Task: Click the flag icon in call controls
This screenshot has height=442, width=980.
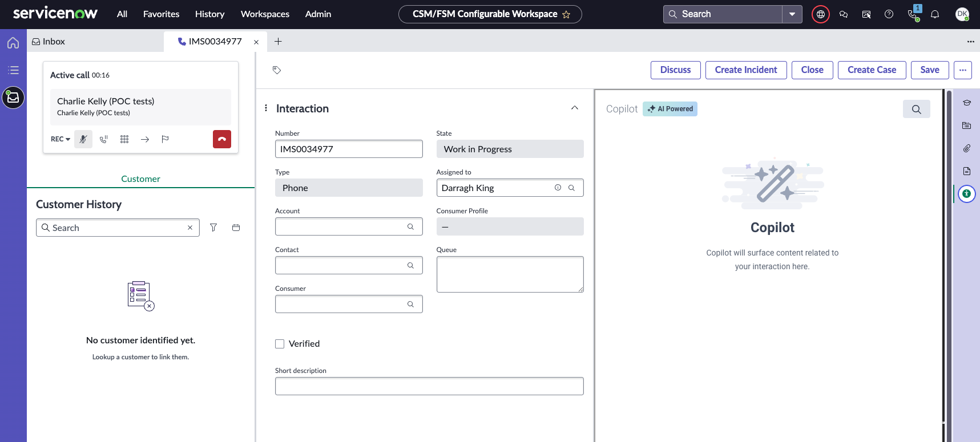Action: click(x=165, y=139)
